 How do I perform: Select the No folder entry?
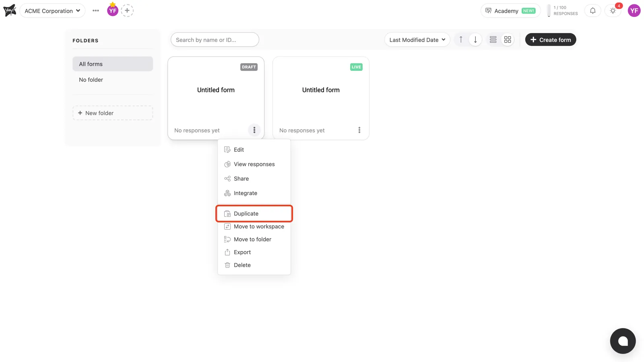pyautogui.click(x=113, y=80)
